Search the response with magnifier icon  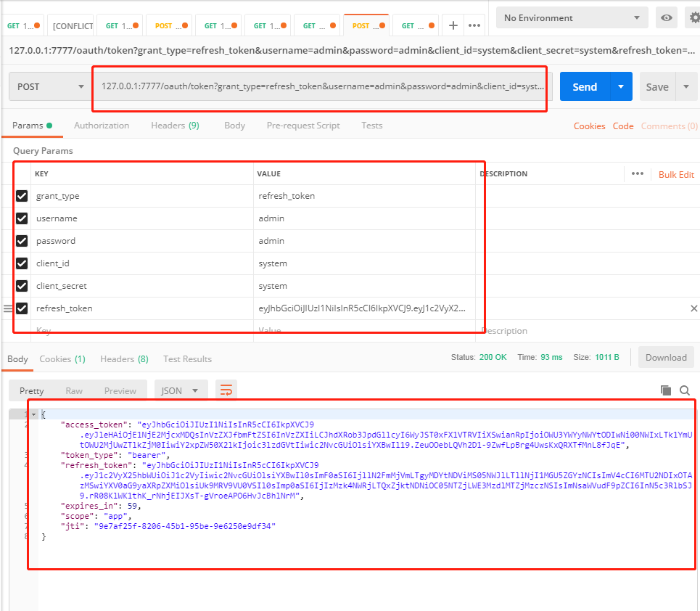tap(684, 390)
